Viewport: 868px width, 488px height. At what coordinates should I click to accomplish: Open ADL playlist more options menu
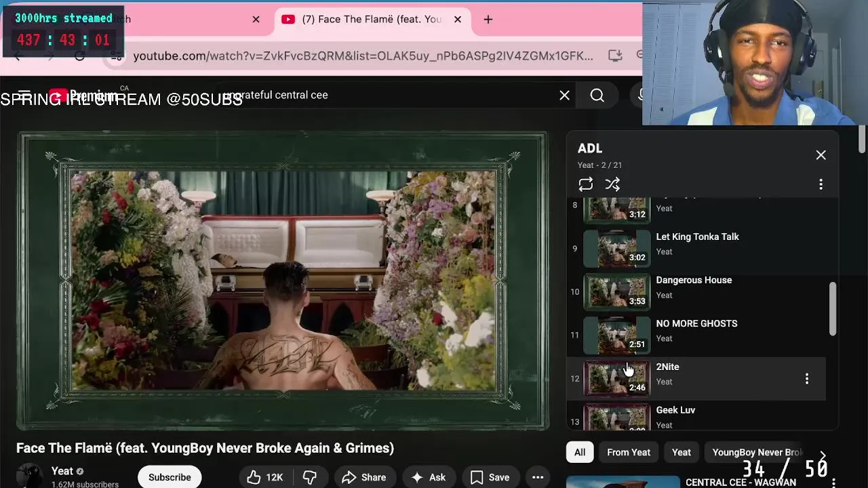(x=821, y=184)
